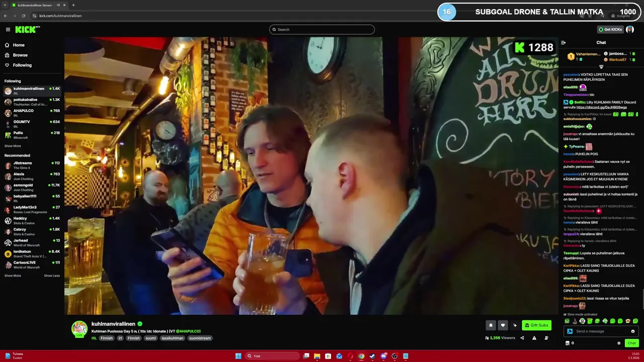
Task: Go to Home in sidebar
Action: tap(19, 45)
